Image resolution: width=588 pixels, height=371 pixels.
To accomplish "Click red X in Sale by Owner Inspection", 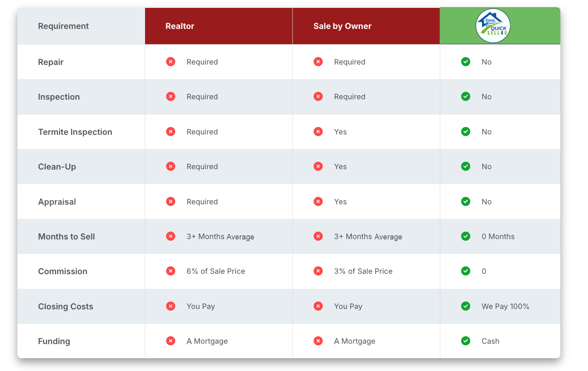I will pos(318,96).
